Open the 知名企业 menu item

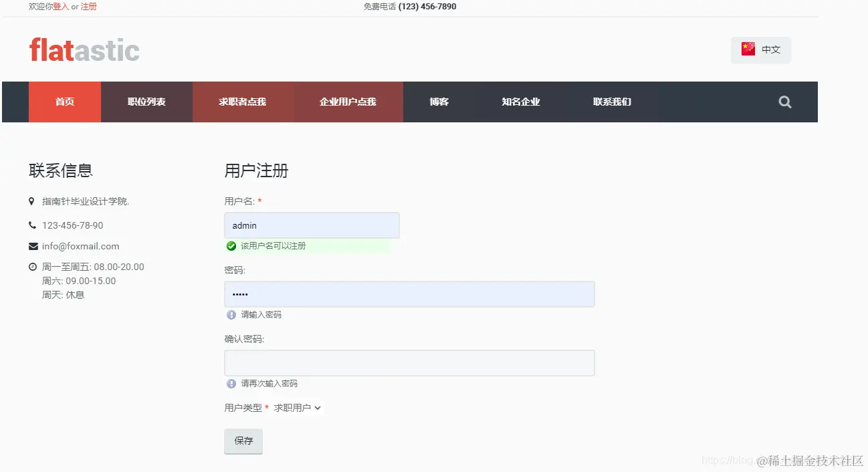pyautogui.click(x=521, y=102)
